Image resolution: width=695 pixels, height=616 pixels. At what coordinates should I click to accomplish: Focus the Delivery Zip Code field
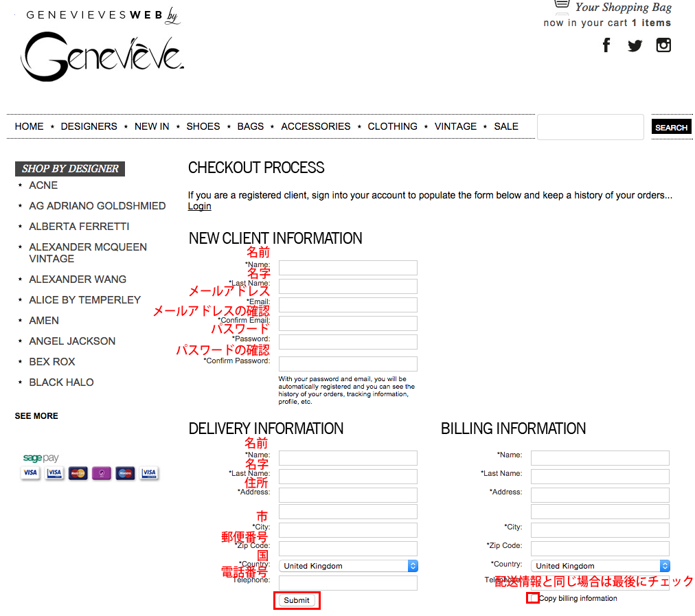coord(348,549)
